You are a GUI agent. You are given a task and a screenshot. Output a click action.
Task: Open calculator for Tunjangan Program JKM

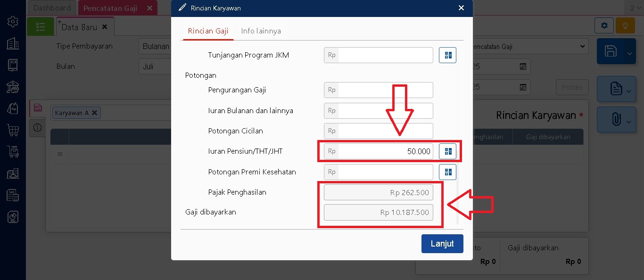pos(447,55)
